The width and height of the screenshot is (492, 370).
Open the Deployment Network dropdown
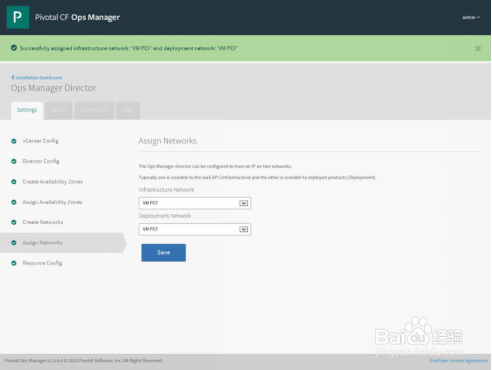[195, 229]
